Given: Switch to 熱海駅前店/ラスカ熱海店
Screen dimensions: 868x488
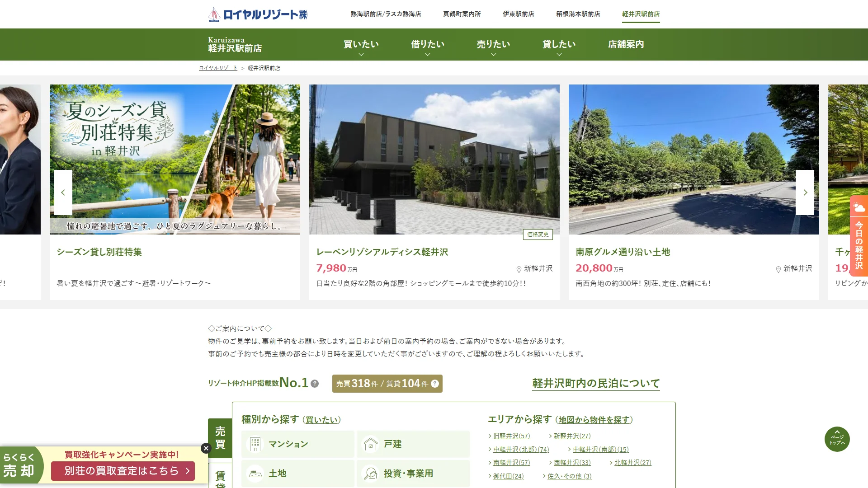Looking at the screenshot, I should pyautogui.click(x=386, y=14).
